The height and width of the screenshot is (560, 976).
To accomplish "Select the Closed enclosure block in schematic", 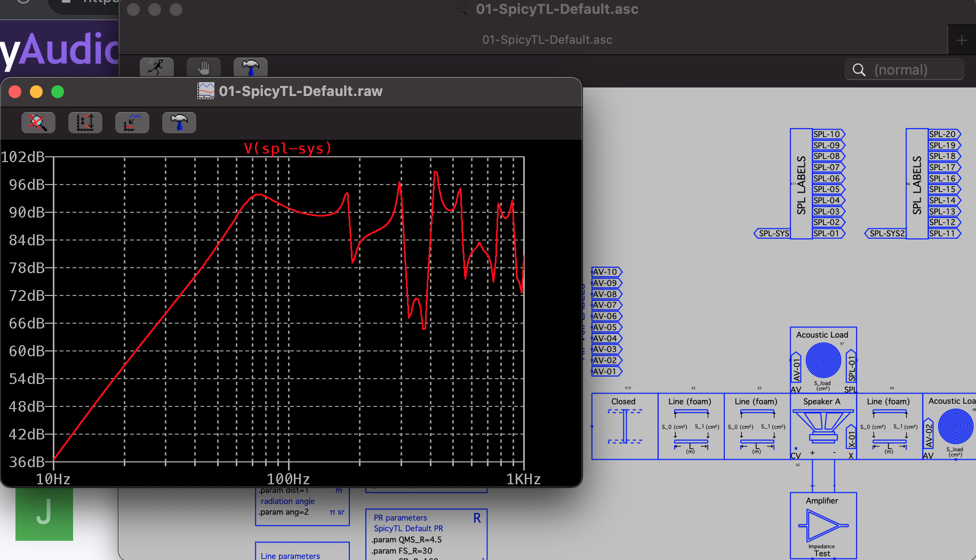I will (x=625, y=426).
